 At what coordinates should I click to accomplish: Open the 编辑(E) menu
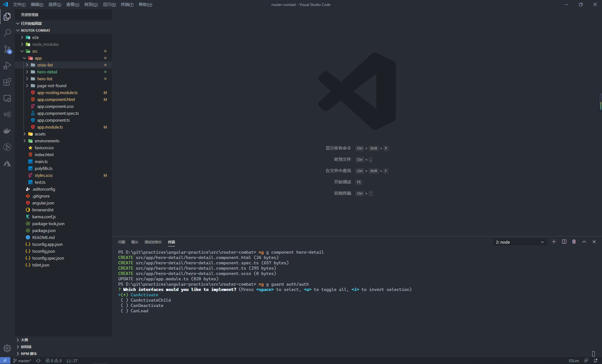37,4
